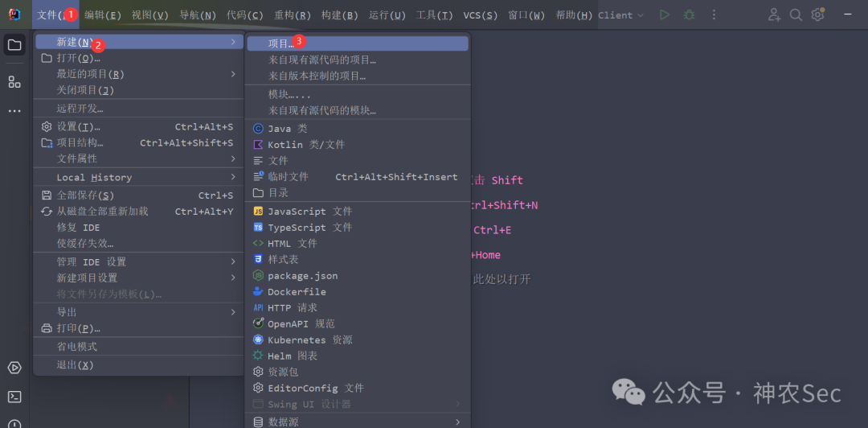868x428 pixels.
Task: Create a new package.json file
Action: 358,275
